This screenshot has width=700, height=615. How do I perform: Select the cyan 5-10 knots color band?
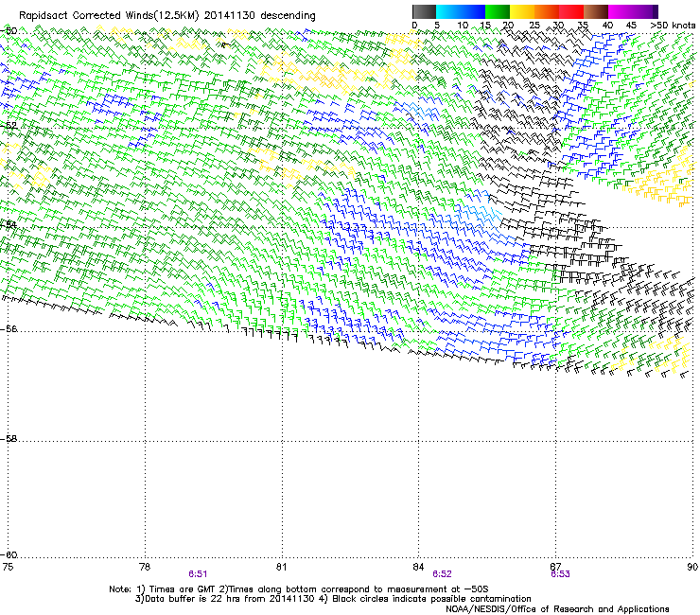click(x=448, y=11)
